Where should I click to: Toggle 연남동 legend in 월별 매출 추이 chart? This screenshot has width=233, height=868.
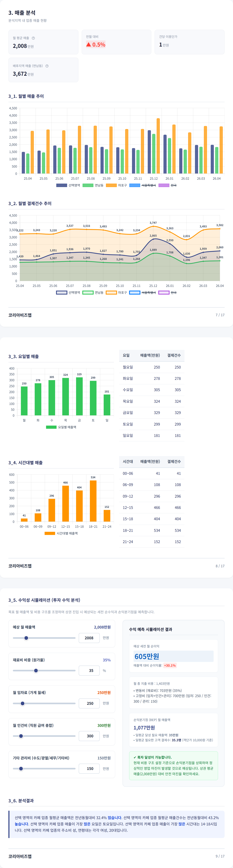(x=93, y=185)
